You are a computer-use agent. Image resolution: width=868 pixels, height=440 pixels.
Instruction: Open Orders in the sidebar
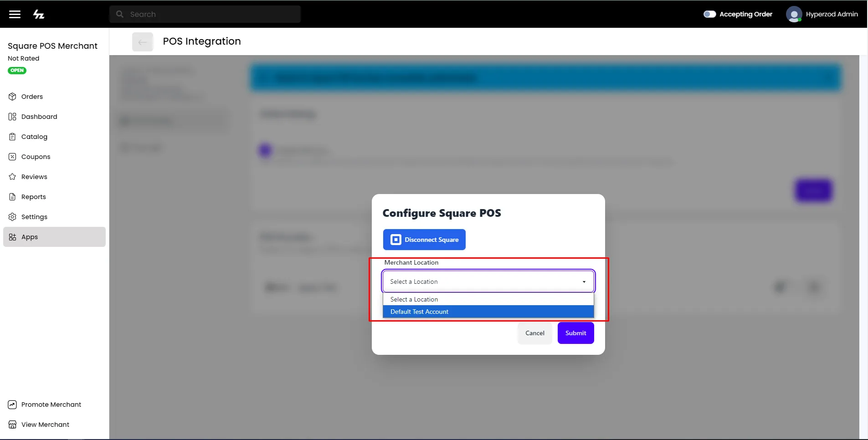click(54, 97)
